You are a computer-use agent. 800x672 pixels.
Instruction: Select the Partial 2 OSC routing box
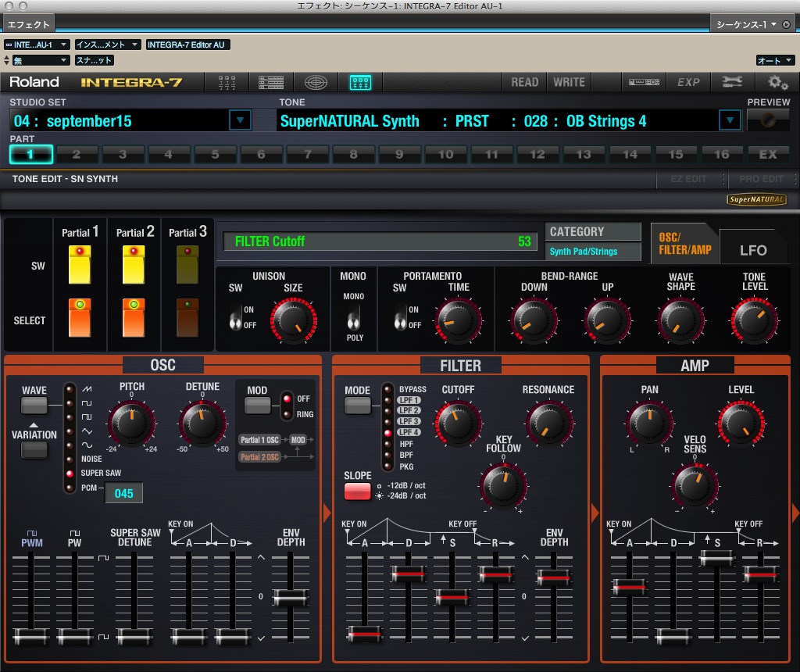pyautogui.click(x=259, y=456)
